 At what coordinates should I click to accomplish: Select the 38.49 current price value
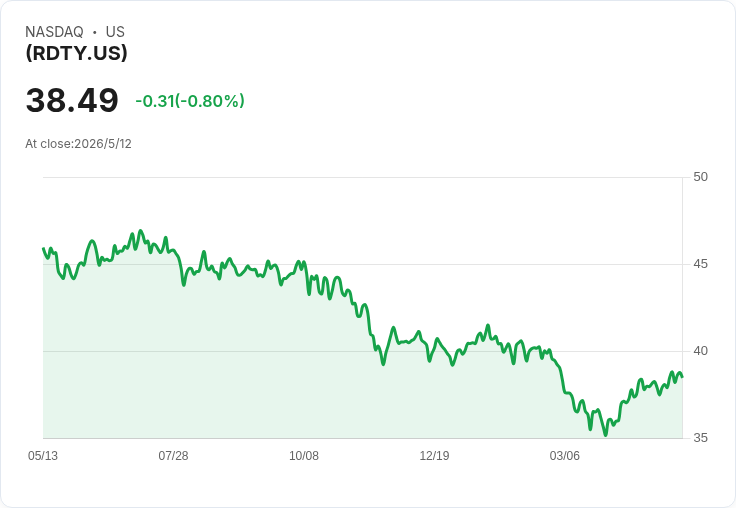coord(72,100)
